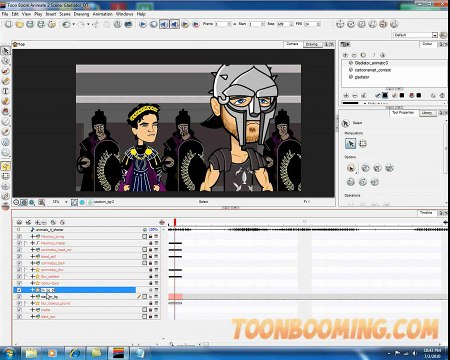Viewport: 450px width, 360px height.
Task: Click the red playhead frame marker in Timeline
Action: tap(175, 222)
